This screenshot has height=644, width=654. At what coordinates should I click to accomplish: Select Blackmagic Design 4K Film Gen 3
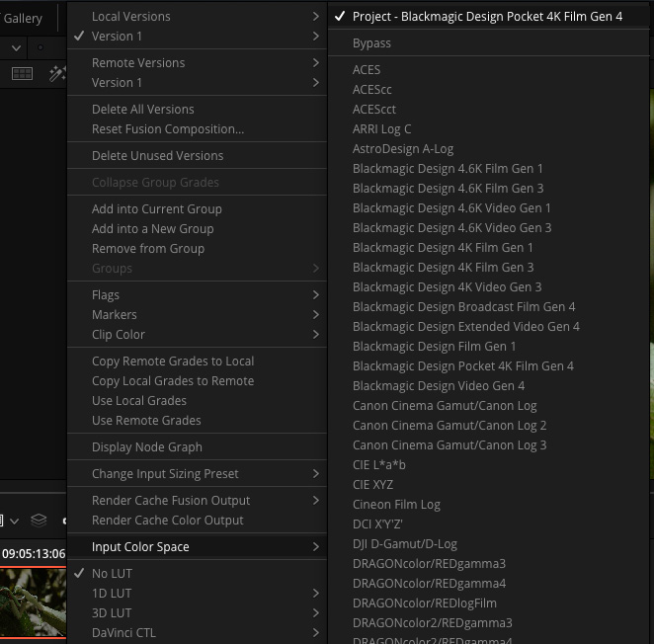click(x=488, y=268)
